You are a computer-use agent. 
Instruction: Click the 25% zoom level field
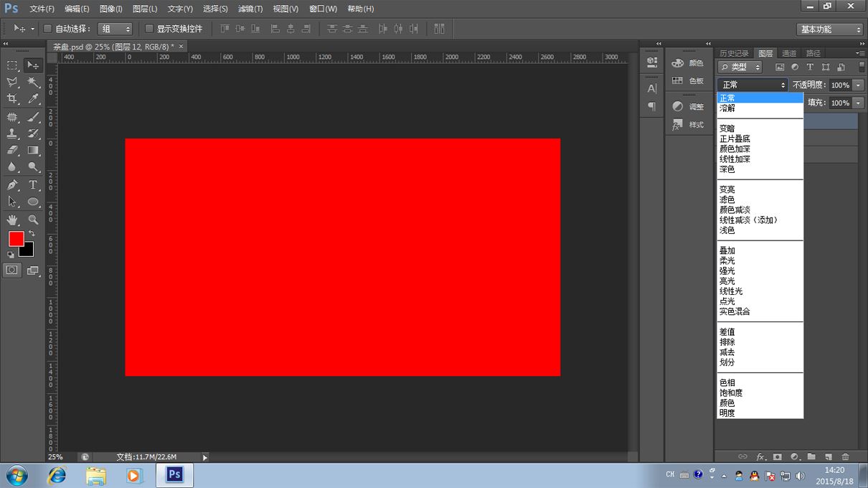pyautogui.click(x=61, y=457)
